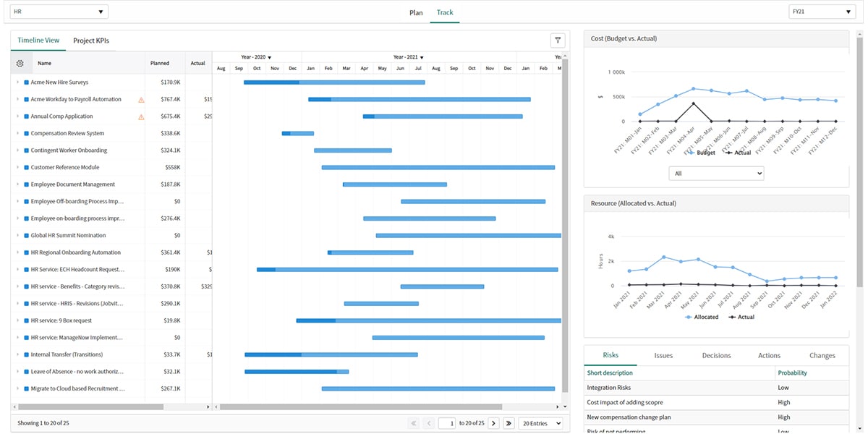The width and height of the screenshot is (868, 434).
Task: Jump to last page of entries
Action: (x=509, y=423)
